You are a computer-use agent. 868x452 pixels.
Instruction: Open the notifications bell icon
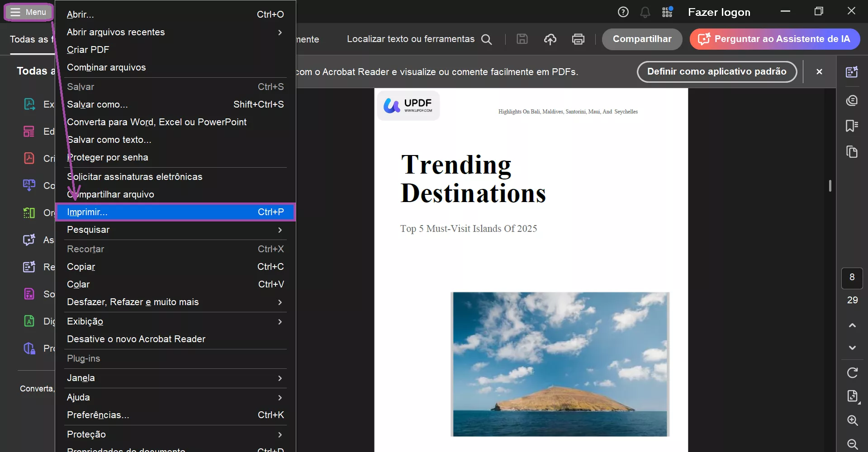point(645,12)
